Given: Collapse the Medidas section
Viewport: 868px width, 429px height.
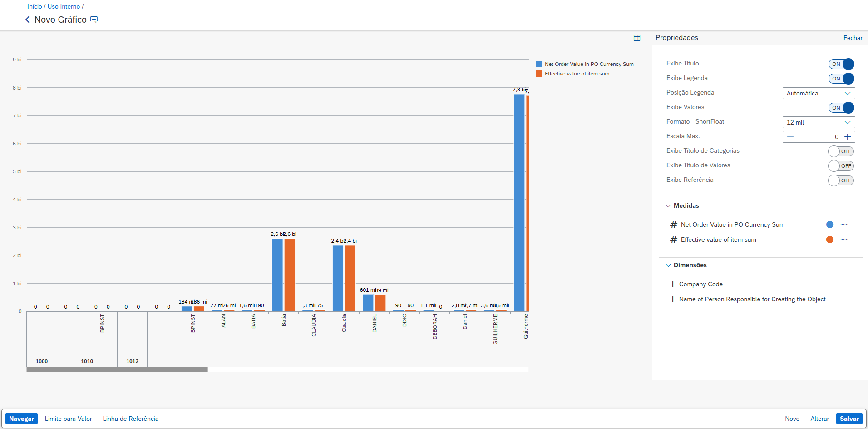Looking at the screenshot, I should click(668, 205).
